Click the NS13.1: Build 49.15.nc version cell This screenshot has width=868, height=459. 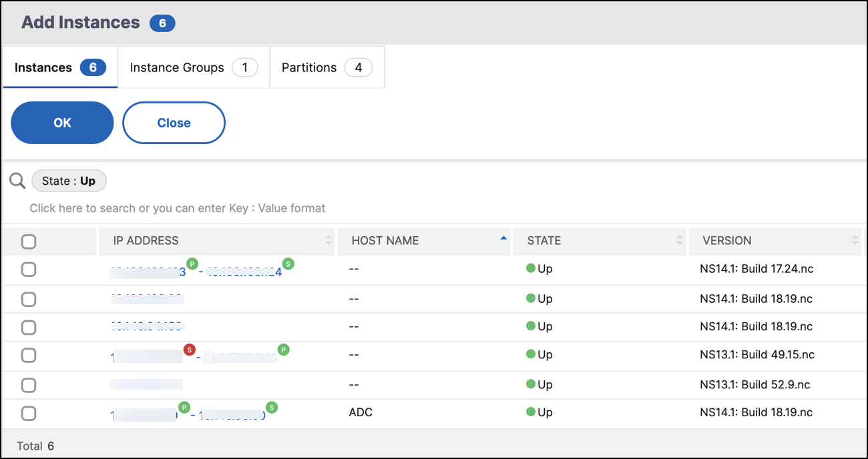757,354
